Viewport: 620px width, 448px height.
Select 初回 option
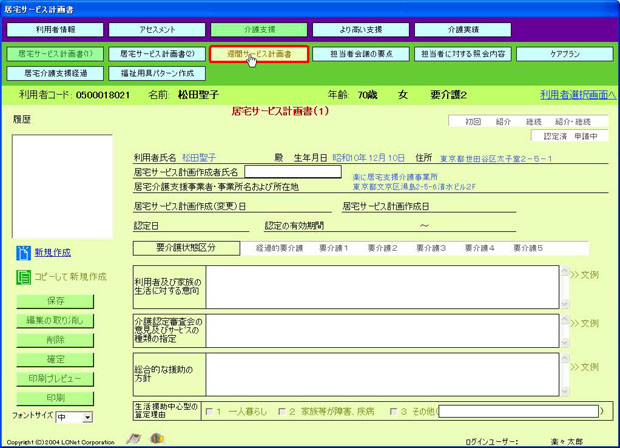tap(473, 122)
